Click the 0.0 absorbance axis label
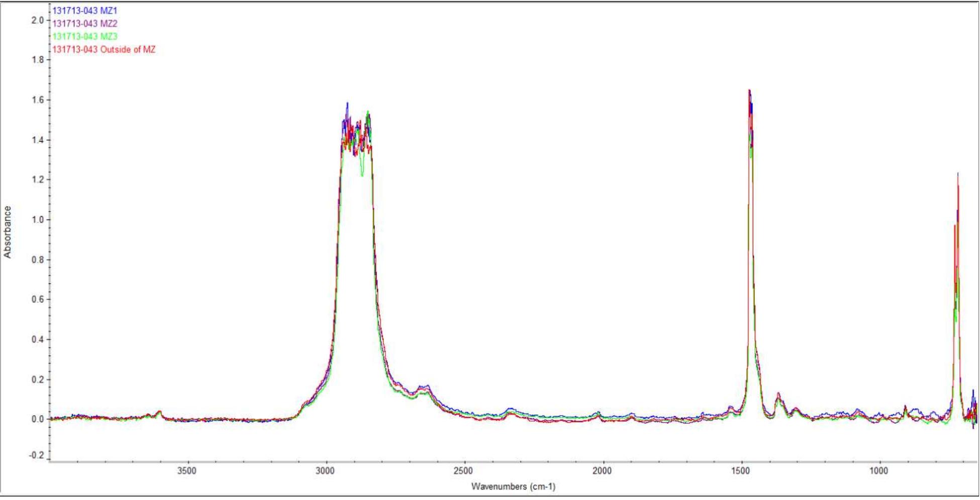Screen dimensions: 980x500 (38, 419)
